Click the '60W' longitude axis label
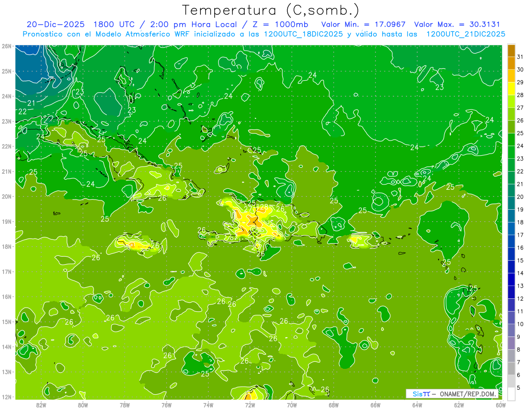The width and height of the screenshot is (532, 411). click(501, 405)
